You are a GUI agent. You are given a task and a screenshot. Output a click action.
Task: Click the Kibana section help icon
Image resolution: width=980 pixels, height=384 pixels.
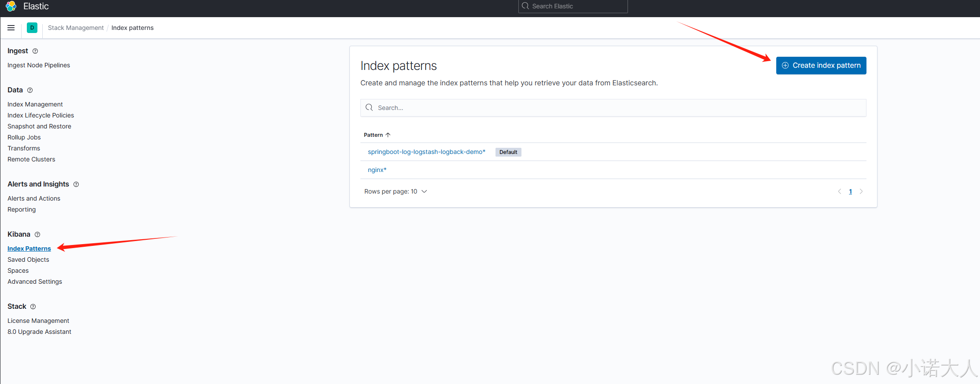(x=37, y=234)
